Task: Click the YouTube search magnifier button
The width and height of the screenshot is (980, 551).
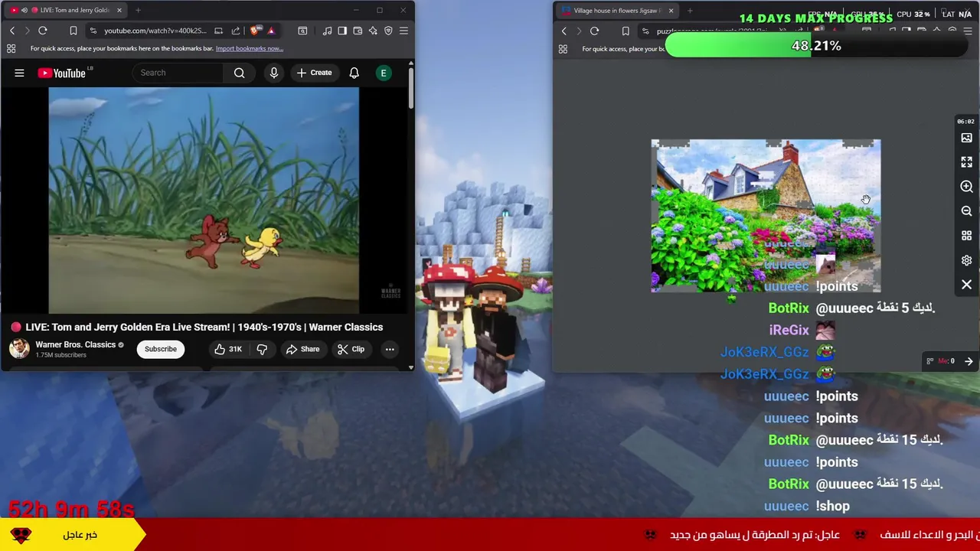Action: (239, 73)
